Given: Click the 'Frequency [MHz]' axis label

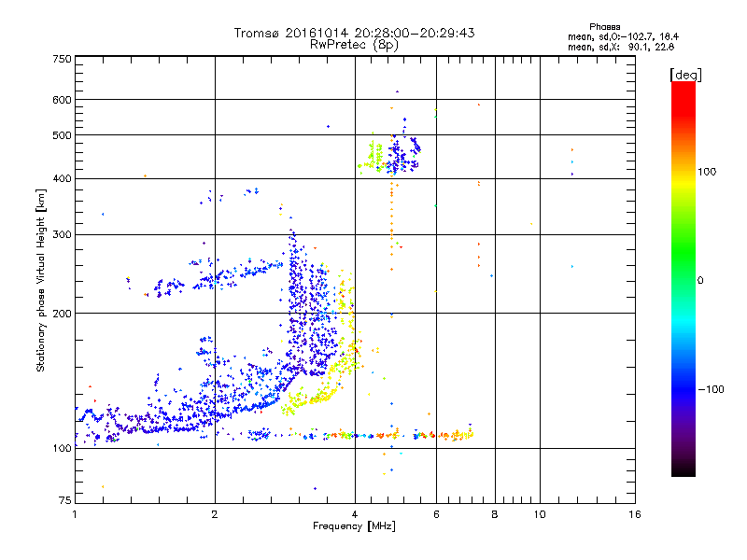Looking at the screenshot, I should [x=354, y=526].
